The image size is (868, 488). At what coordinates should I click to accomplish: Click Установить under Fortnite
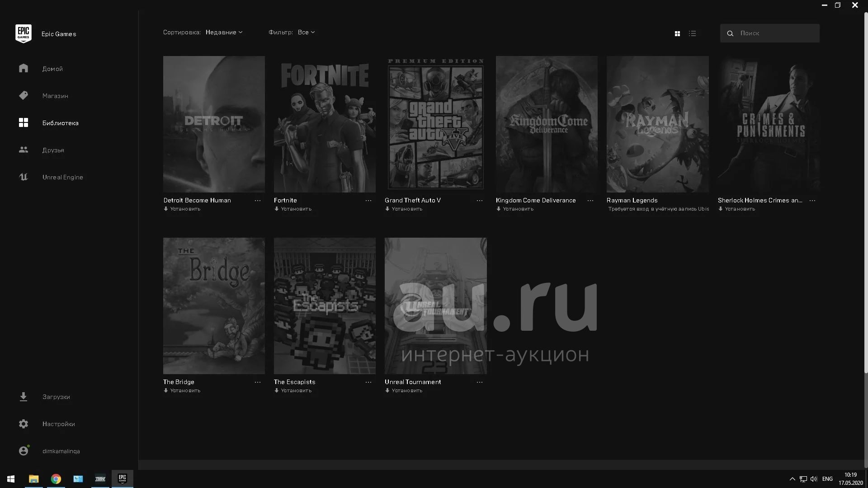point(293,209)
